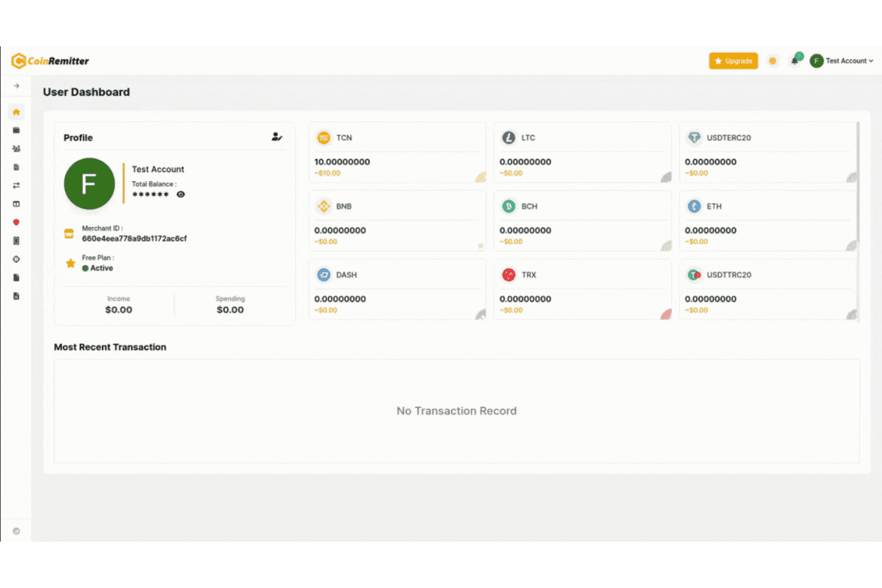
Task: Click the No Transaction Record message
Action: coord(456,411)
